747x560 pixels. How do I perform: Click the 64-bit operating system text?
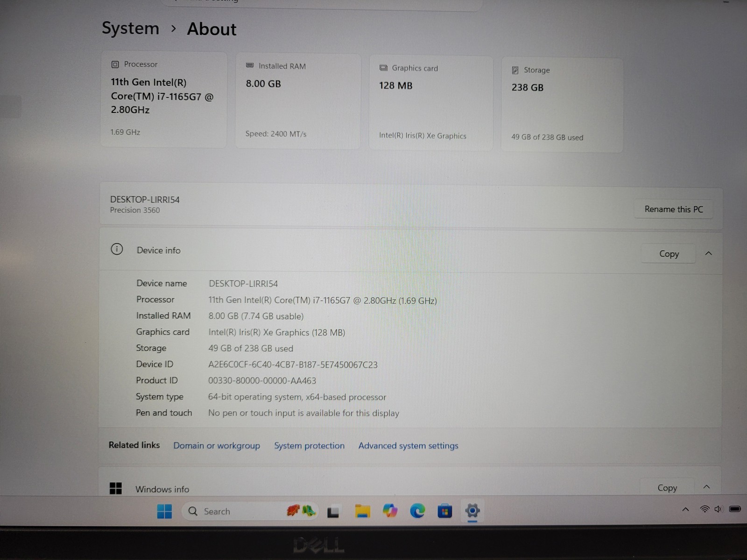tap(297, 397)
